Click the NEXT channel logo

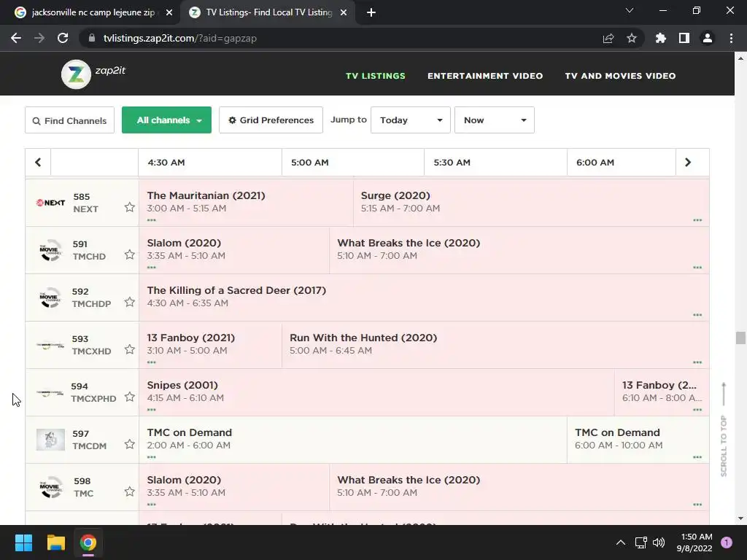pyautogui.click(x=50, y=203)
